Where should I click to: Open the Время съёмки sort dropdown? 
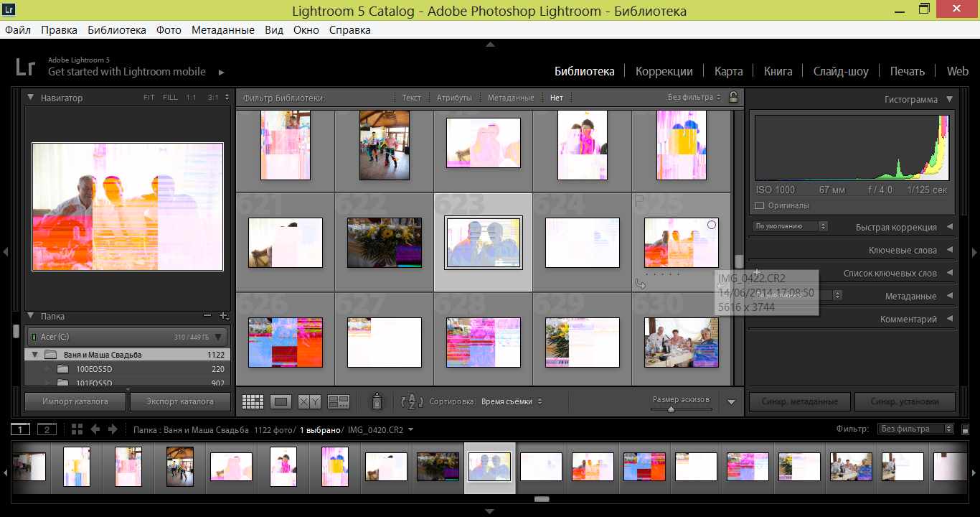coord(512,402)
